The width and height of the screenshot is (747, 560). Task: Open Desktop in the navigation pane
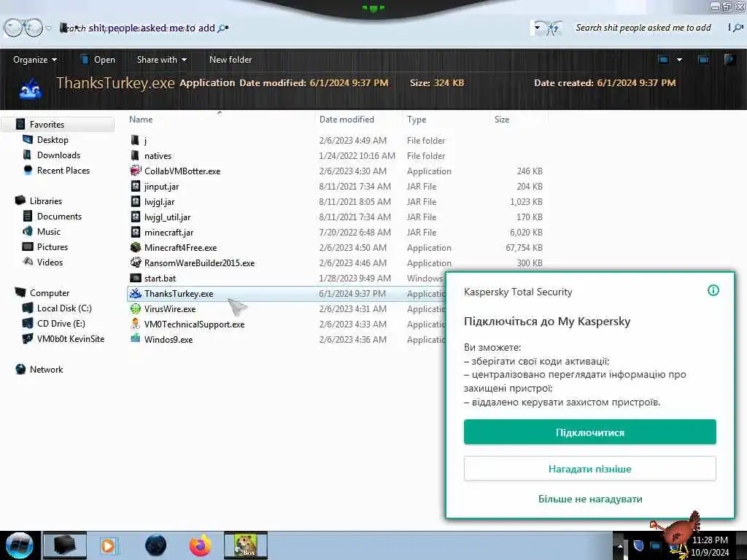pos(53,139)
